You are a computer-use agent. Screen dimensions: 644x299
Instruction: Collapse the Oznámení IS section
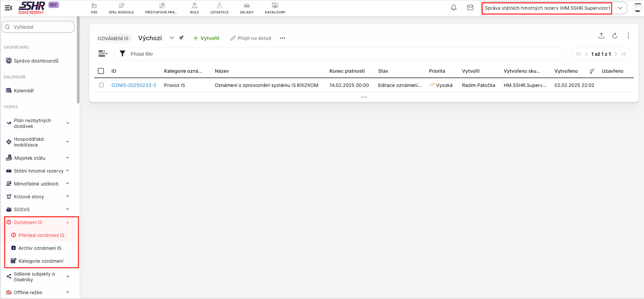[x=68, y=223]
